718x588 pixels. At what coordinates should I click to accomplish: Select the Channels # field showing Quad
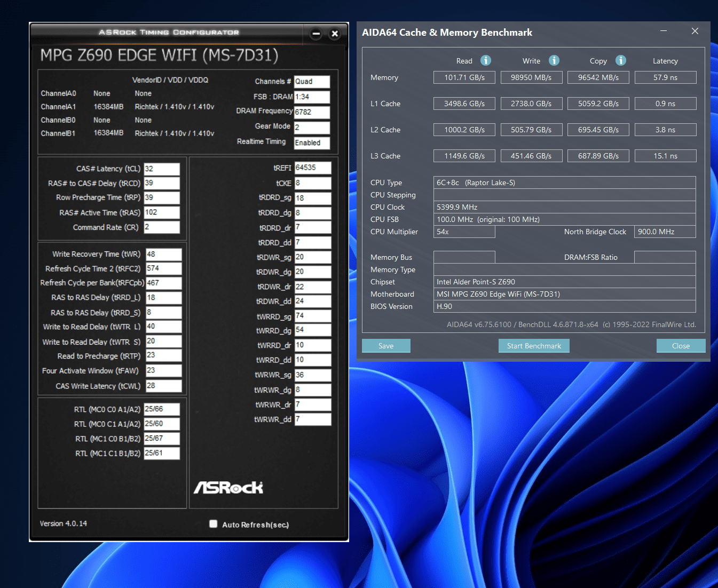point(312,82)
